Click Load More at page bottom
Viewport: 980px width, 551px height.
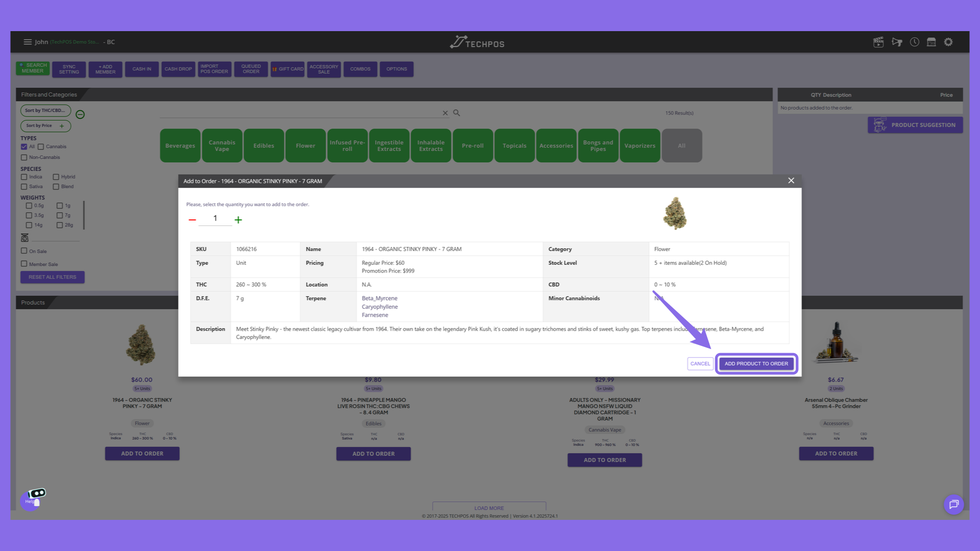coord(489,508)
